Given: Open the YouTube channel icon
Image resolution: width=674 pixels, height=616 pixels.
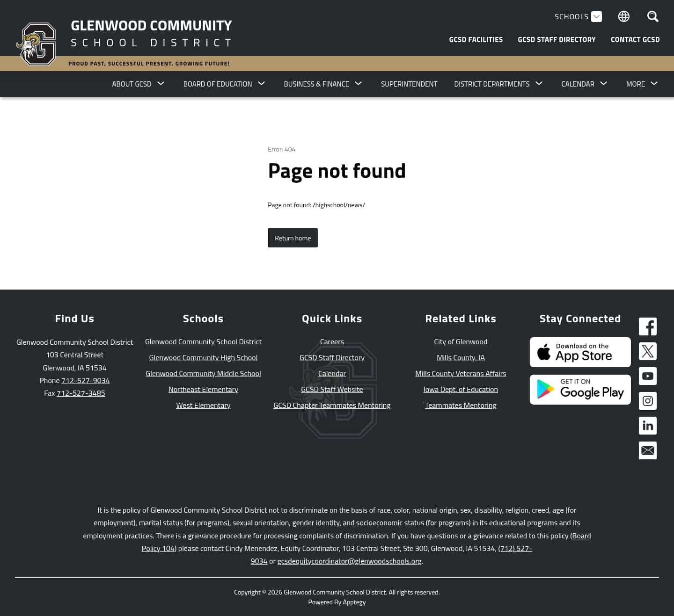Looking at the screenshot, I should [x=647, y=376].
